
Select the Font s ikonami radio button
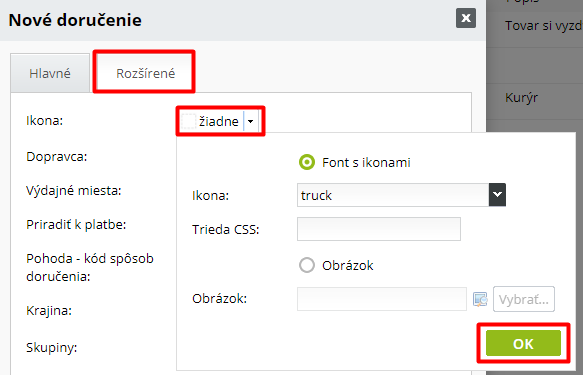[307, 162]
